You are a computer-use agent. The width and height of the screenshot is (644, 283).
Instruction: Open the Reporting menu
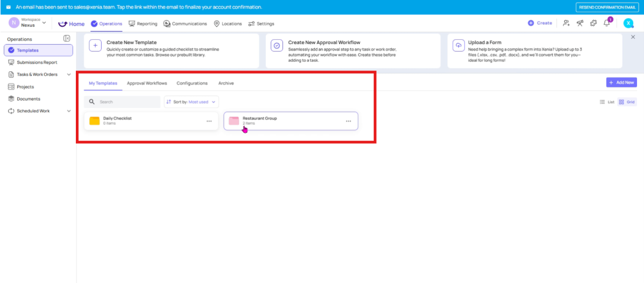[143, 24]
